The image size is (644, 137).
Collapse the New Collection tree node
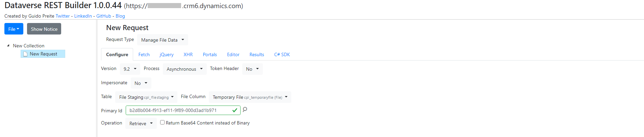[x=8, y=45]
